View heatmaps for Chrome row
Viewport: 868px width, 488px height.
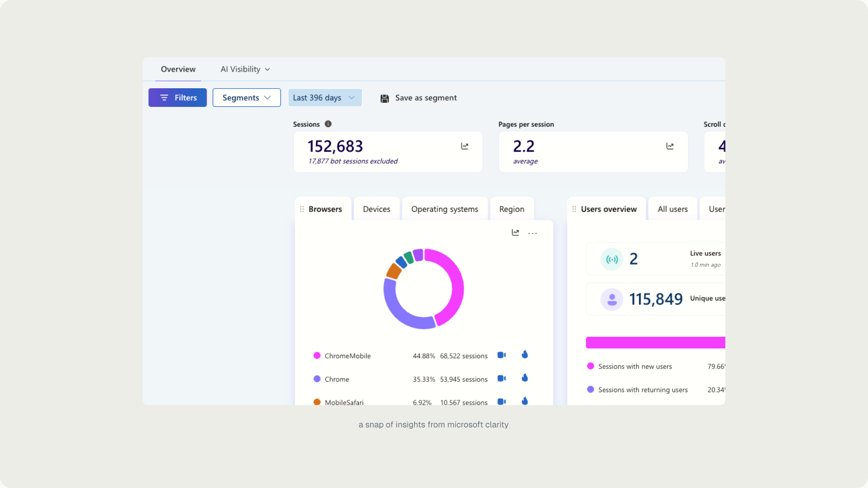[525, 378]
